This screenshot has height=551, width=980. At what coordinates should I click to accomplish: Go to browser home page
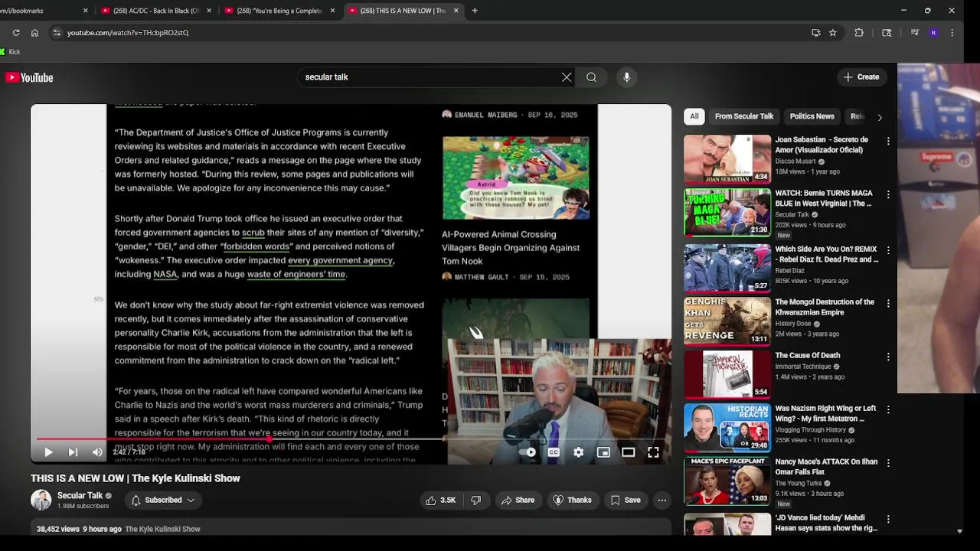[34, 33]
